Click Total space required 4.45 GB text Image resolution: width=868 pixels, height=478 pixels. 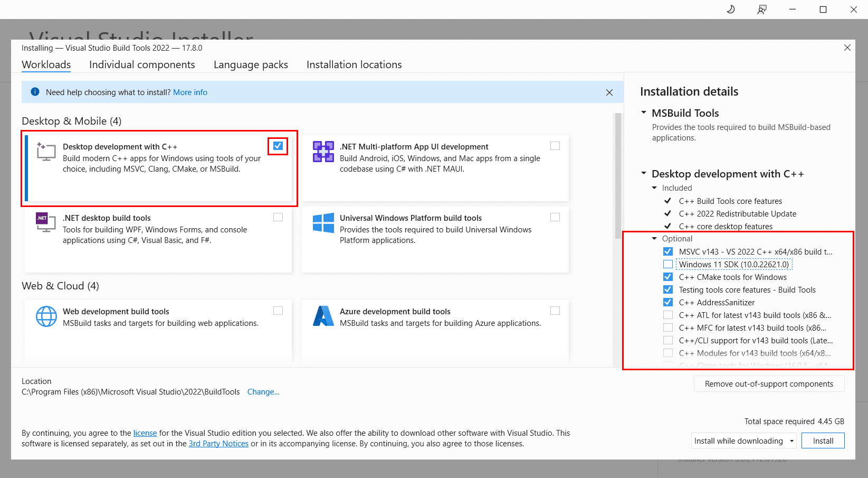(x=794, y=421)
